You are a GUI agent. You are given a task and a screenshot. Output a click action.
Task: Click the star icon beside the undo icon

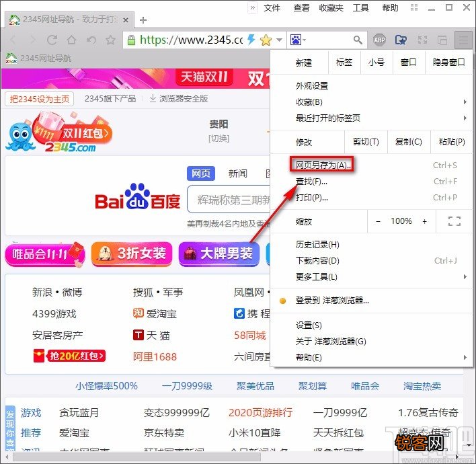tap(110, 40)
